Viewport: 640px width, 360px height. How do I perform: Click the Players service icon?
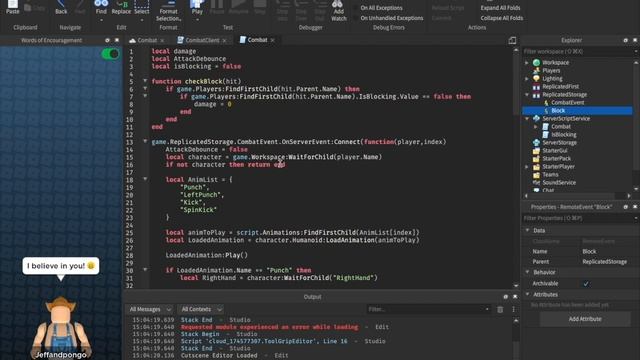pyautogui.click(x=536, y=71)
